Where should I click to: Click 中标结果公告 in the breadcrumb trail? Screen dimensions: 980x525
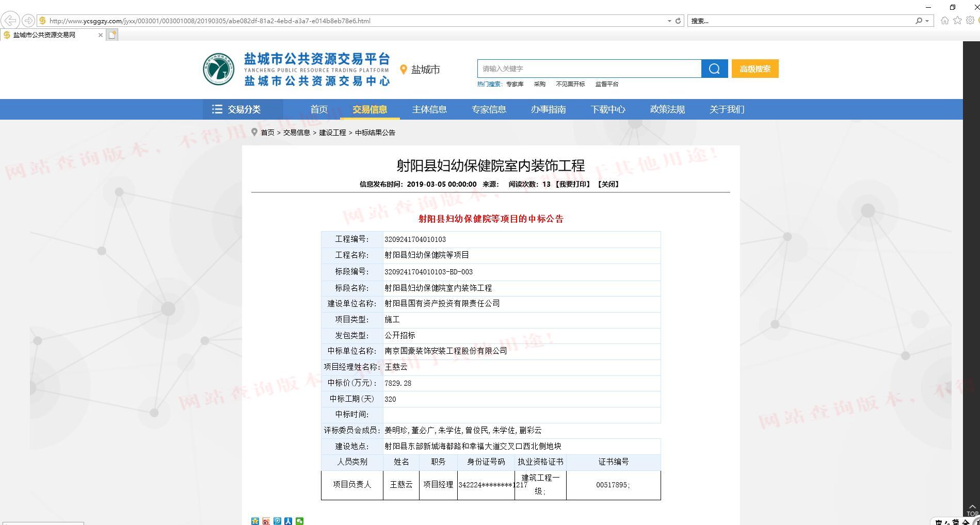[375, 133]
